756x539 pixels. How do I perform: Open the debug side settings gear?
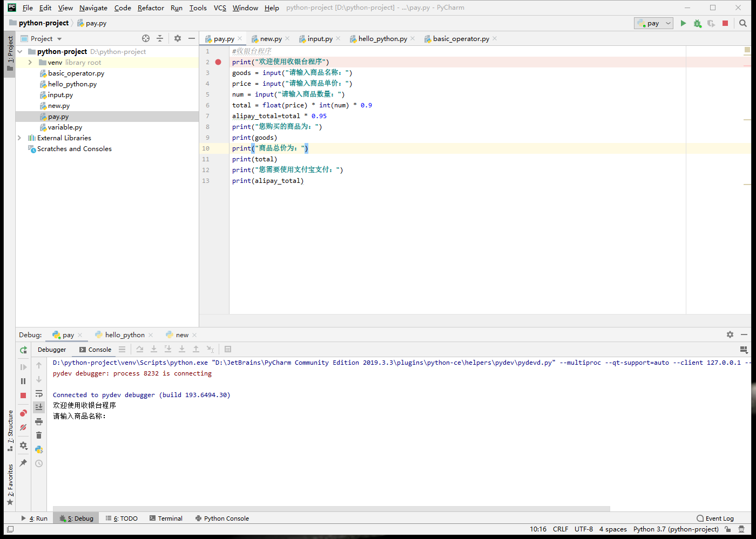23,446
